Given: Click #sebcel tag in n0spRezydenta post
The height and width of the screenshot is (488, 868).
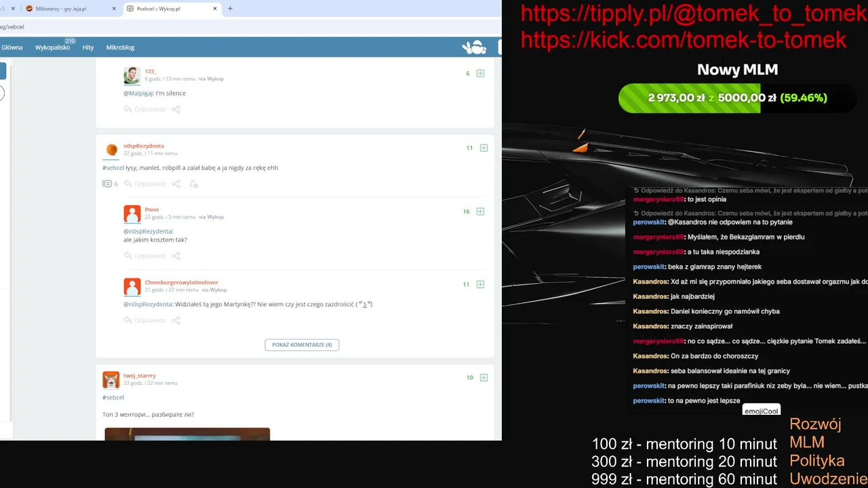Looking at the screenshot, I should (x=113, y=167).
